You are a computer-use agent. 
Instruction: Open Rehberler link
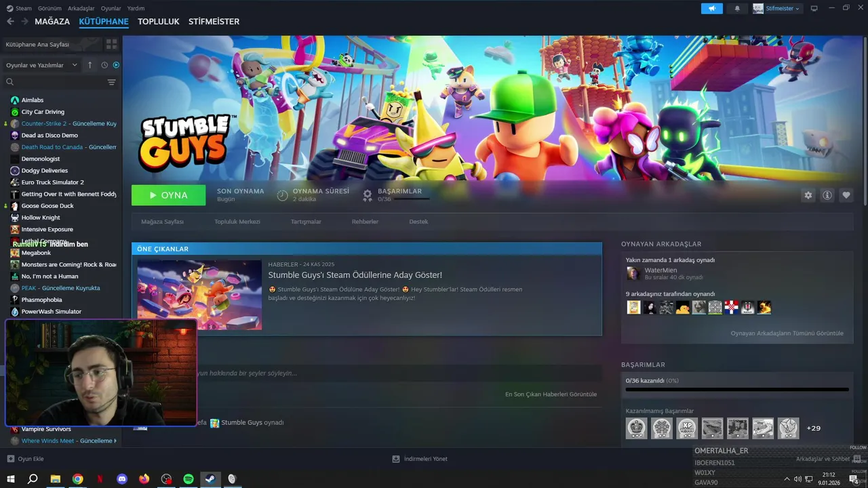point(365,222)
